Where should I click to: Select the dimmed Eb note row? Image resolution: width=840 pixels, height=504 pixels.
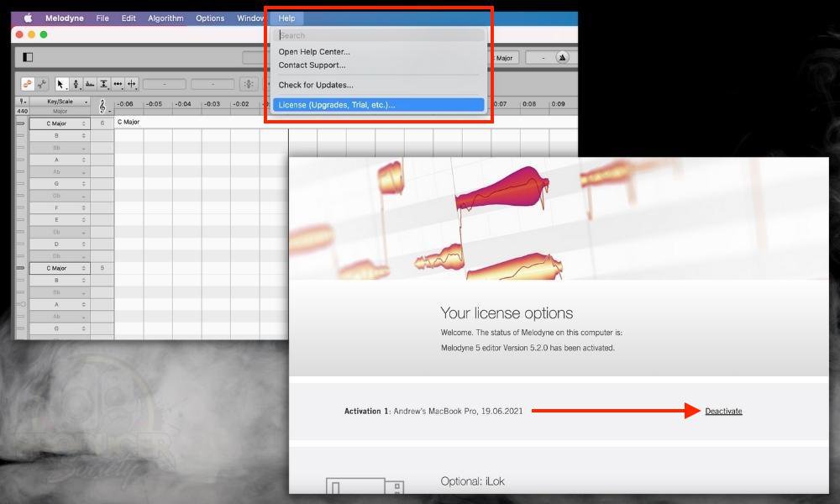pyautogui.click(x=60, y=232)
